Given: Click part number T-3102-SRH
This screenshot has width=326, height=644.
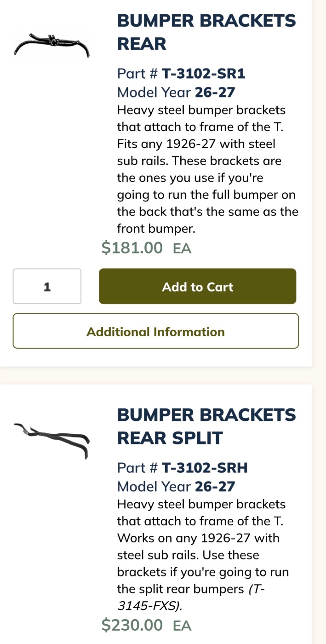Looking at the screenshot, I should pos(205,468).
